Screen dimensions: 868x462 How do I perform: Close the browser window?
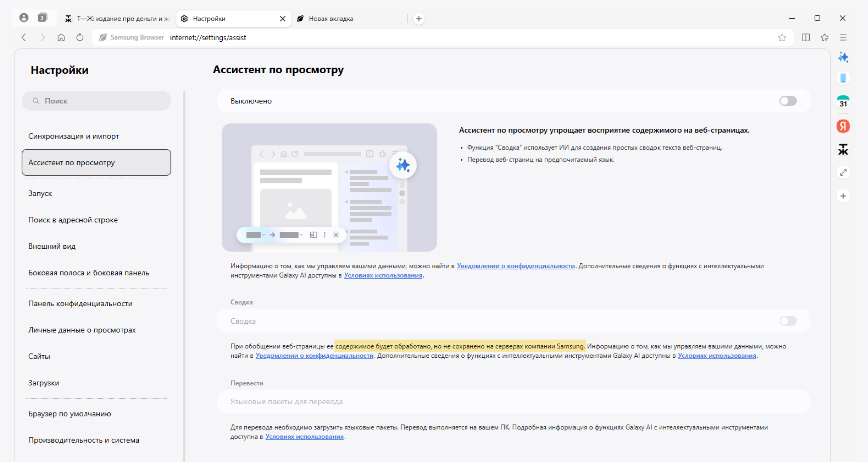842,18
